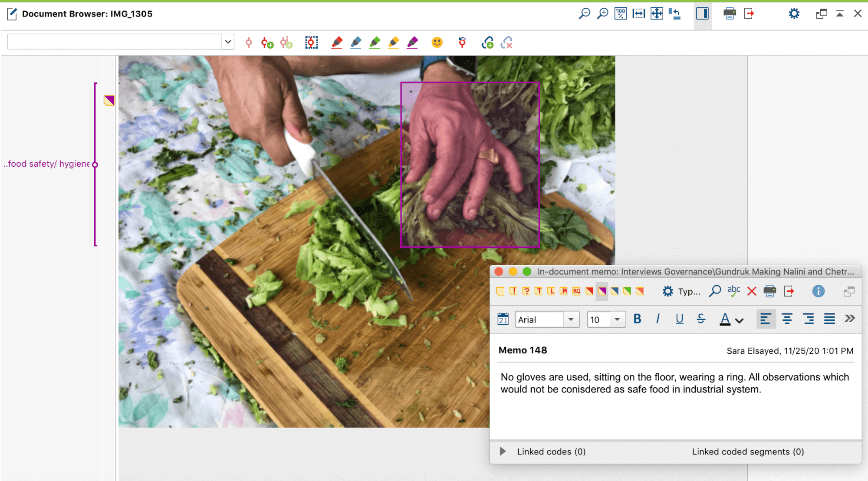This screenshot has width=868, height=481.
Task: Undock the Document Browser window
Action: coord(821,14)
